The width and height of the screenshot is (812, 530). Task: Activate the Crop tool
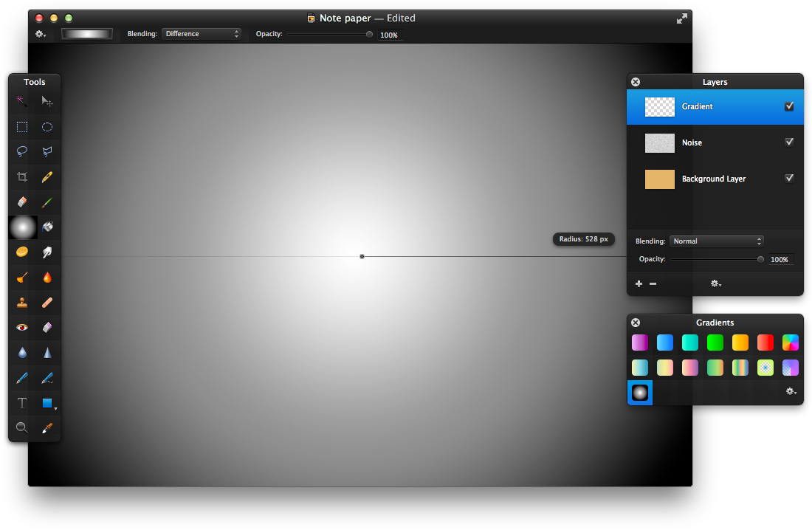[22, 177]
